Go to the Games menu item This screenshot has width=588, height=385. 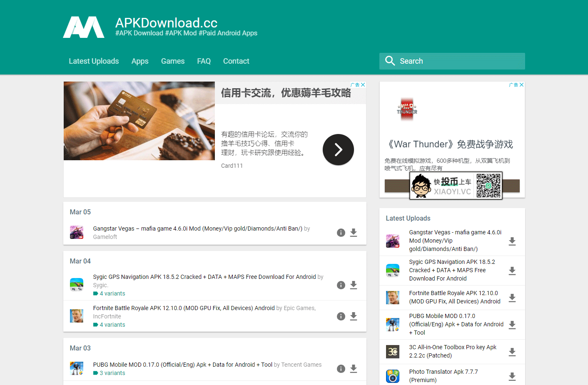(173, 61)
